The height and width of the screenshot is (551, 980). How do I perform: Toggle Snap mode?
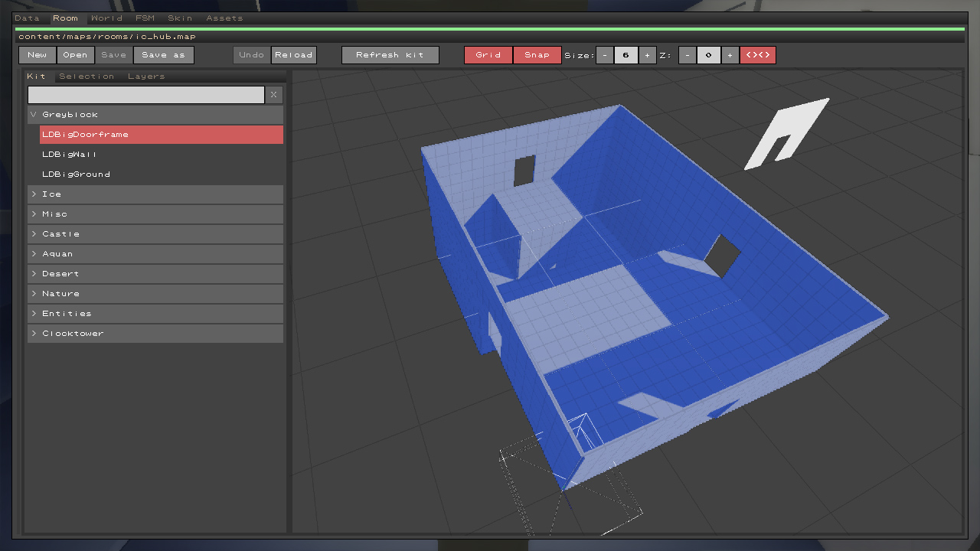537,55
